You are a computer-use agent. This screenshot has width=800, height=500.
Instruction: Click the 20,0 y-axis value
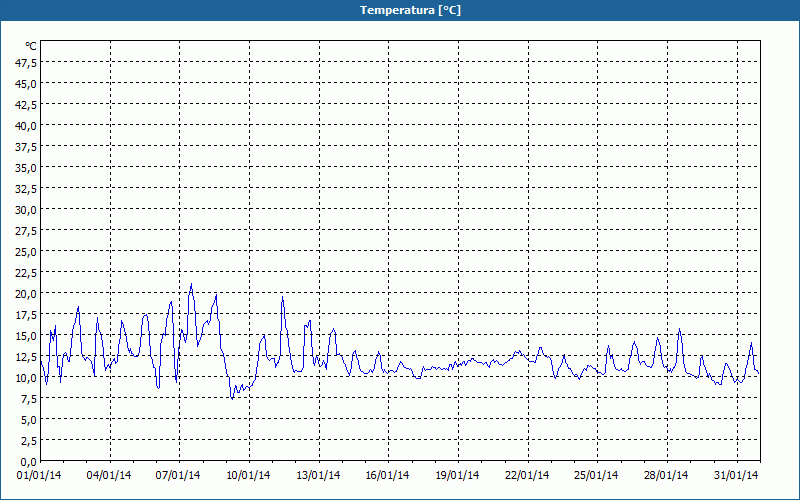tap(27, 293)
